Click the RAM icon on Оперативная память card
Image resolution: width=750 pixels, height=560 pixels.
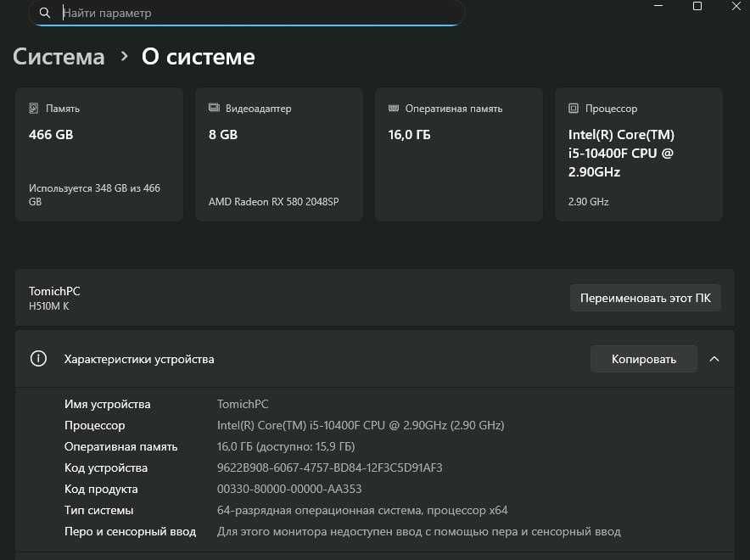[x=394, y=109]
